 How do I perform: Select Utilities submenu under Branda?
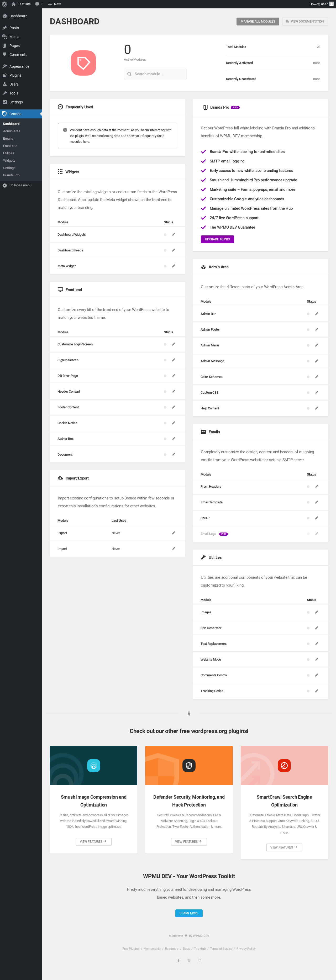[9, 153]
